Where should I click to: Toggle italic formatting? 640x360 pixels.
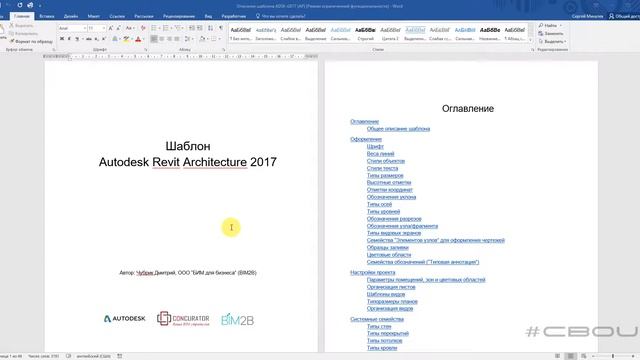[x=69, y=39]
